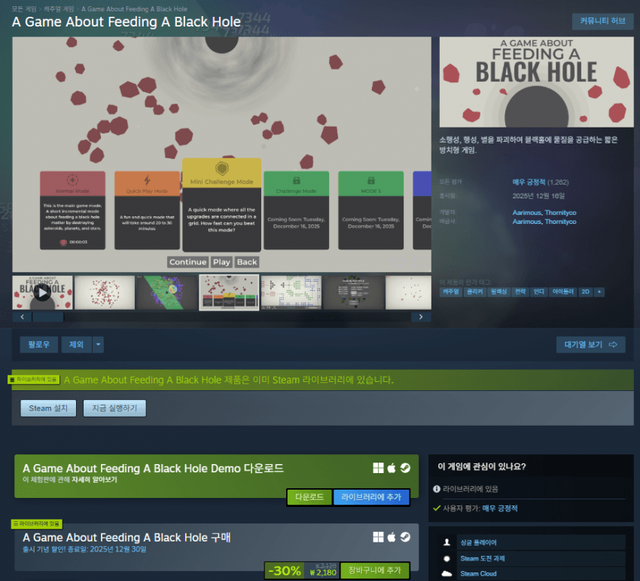640x581 pixels.
Task: Open the dropdown arrow beside 제외
Action: 98,345
